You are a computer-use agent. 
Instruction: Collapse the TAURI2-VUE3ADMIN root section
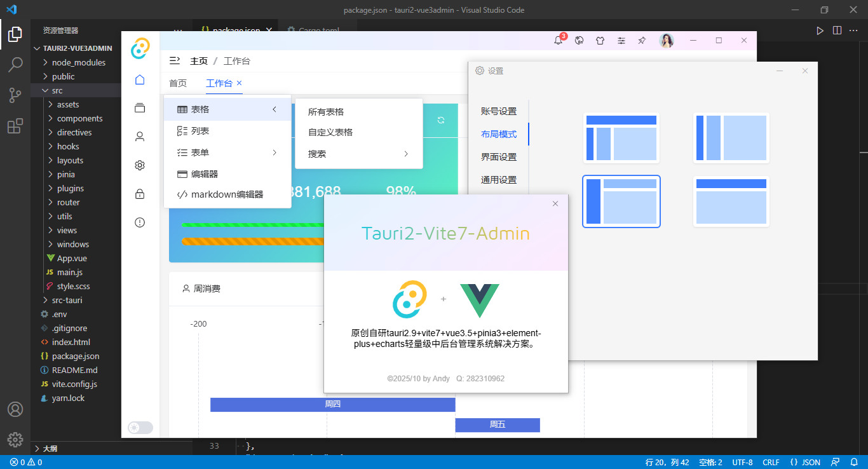click(76, 48)
